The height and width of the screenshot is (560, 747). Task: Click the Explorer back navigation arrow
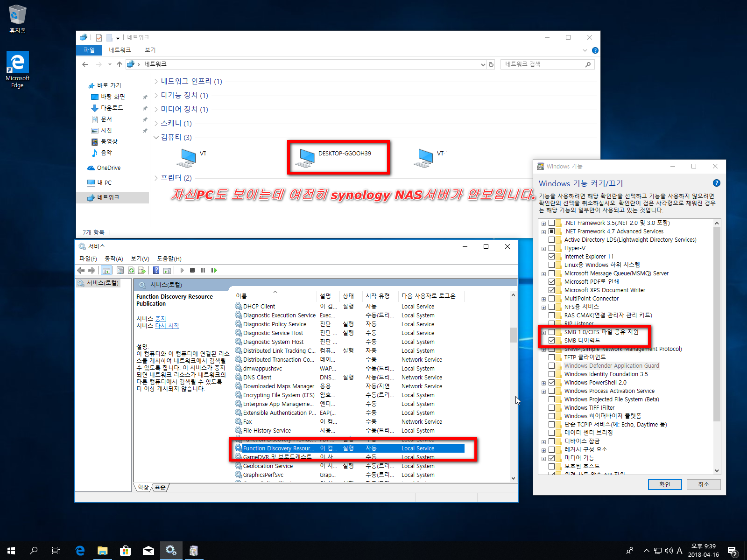(85, 64)
